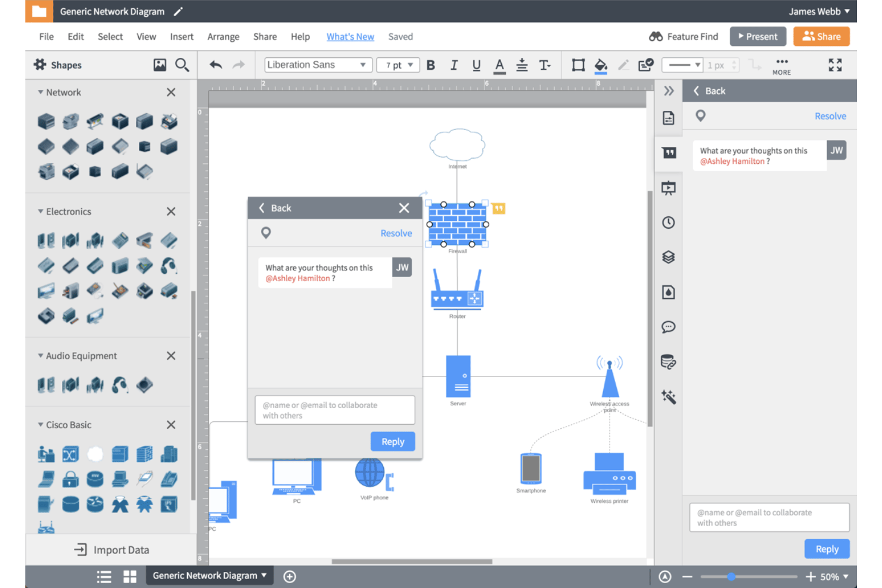Undo the last action with the undo arrow
882x588 pixels.
point(216,65)
